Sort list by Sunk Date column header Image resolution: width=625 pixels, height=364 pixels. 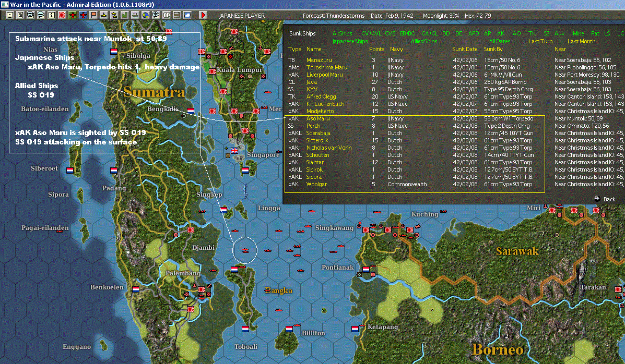point(465,49)
